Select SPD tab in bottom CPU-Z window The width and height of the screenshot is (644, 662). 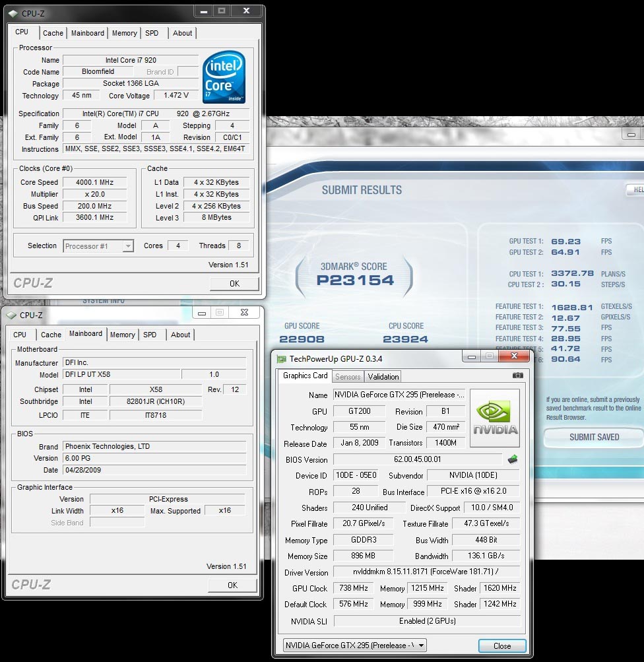coord(150,335)
